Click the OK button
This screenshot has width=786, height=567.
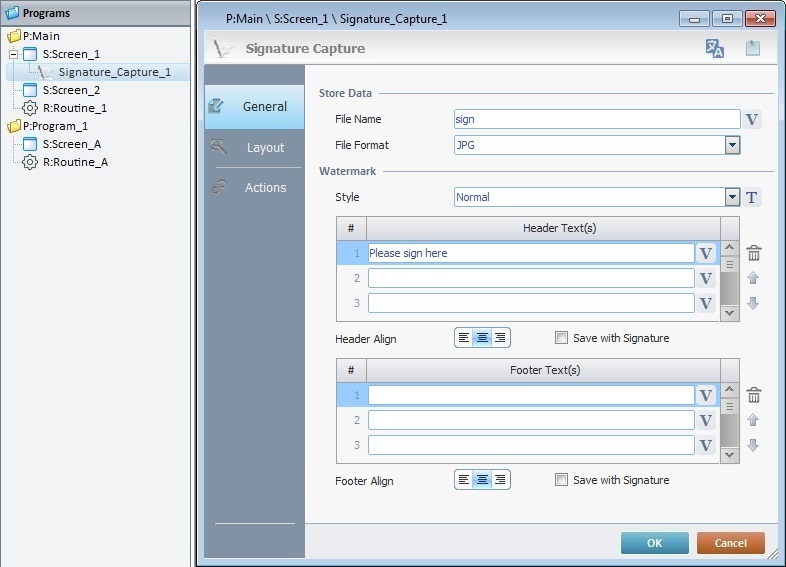coord(654,543)
